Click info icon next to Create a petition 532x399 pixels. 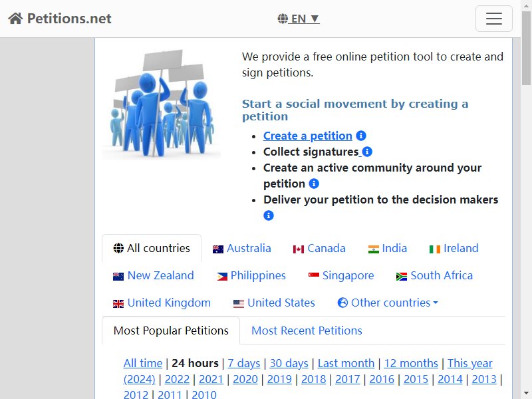tap(361, 136)
